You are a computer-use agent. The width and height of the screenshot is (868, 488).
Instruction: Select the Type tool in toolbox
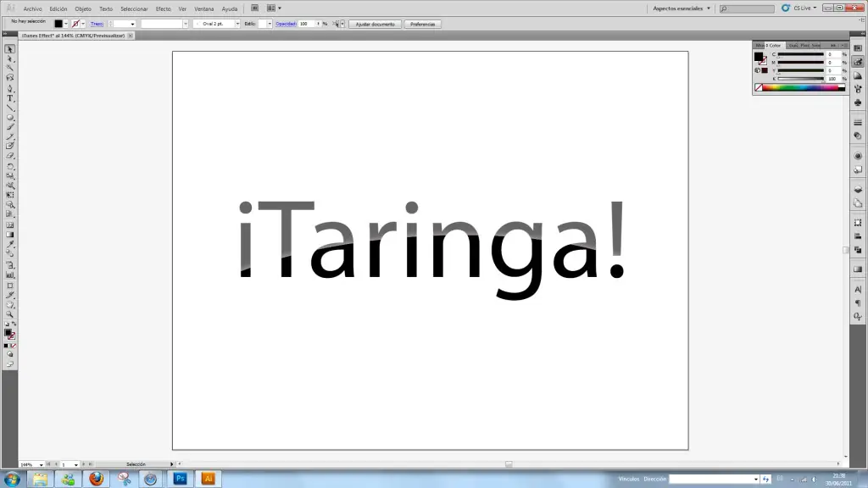pos(10,98)
